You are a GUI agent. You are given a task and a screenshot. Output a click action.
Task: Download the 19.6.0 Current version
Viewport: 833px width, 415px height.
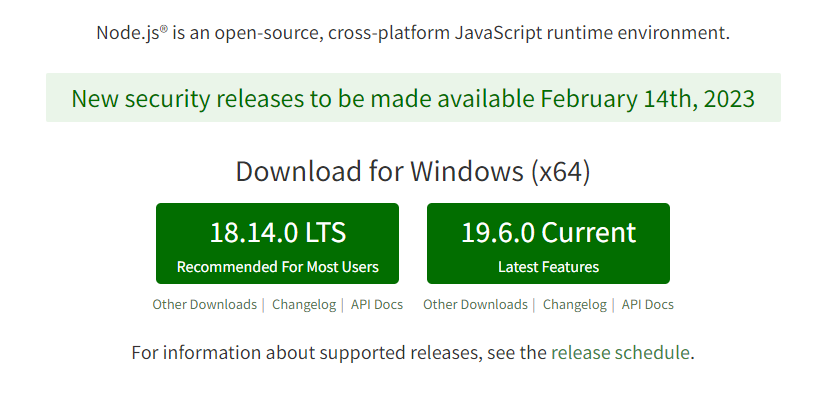tap(548, 243)
